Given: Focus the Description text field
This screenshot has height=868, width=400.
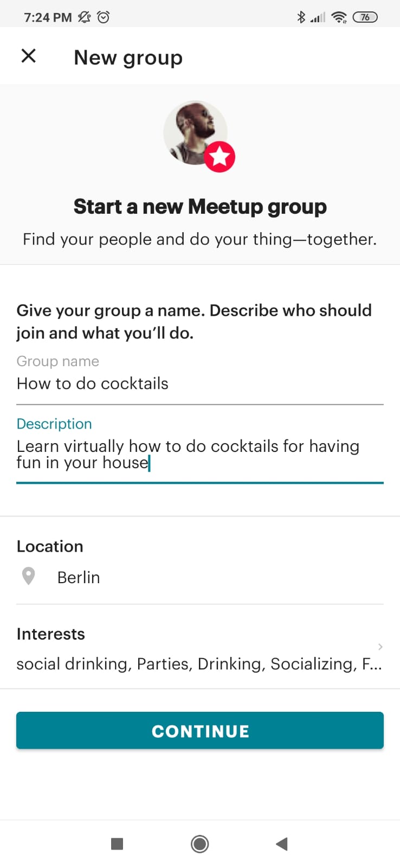Looking at the screenshot, I should (x=199, y=454).
